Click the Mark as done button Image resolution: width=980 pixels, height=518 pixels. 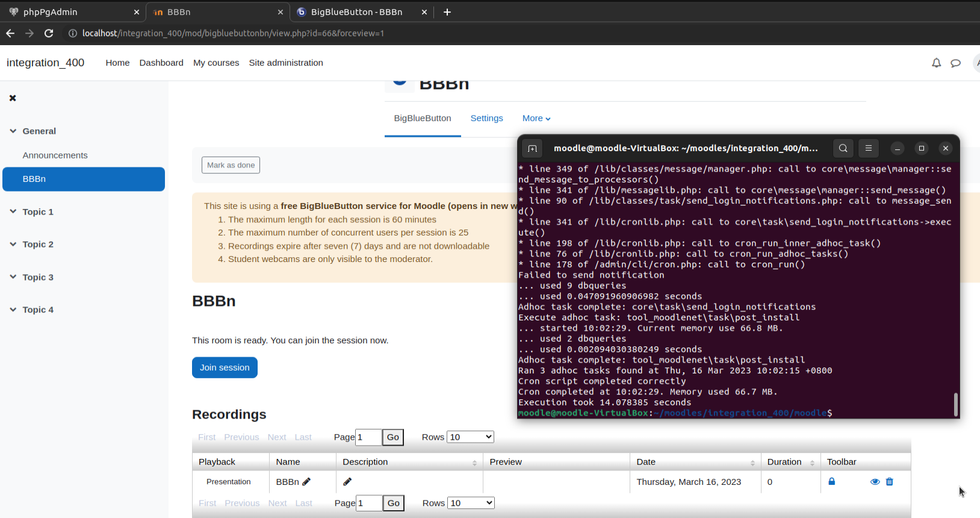(231, 165)
